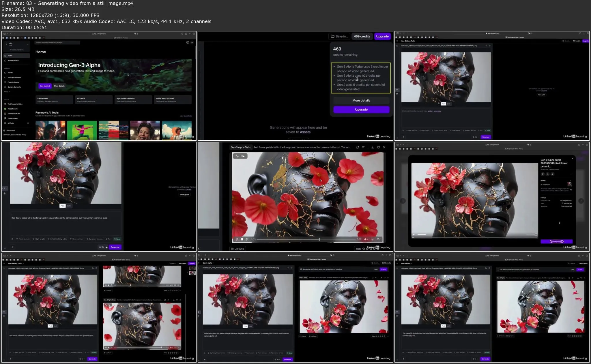The image size is (591, 364).
Task: Click the question-mark help icon in the dashboard frame
Action: pos(188,42)
